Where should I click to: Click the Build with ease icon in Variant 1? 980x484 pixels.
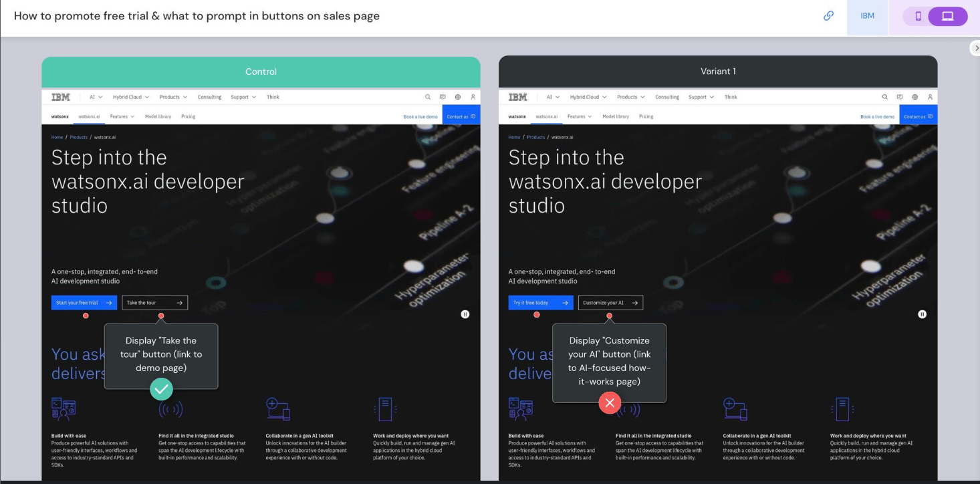[521, 408]
